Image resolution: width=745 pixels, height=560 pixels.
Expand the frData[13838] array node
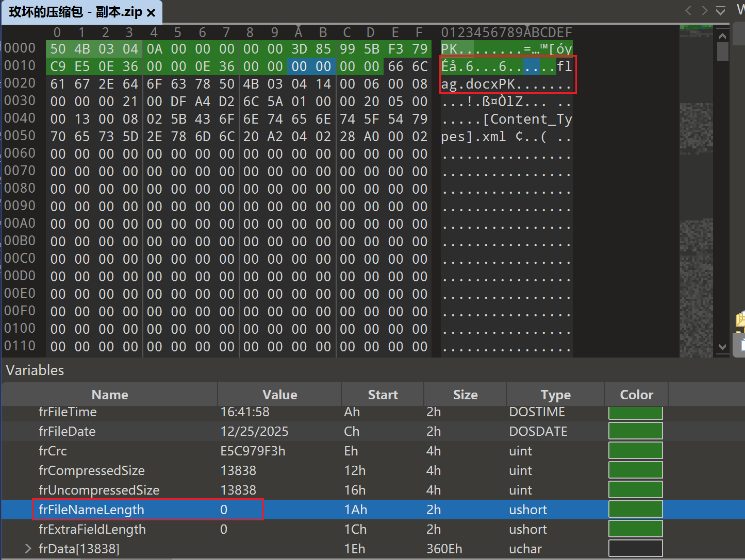(x=28, y=549)
